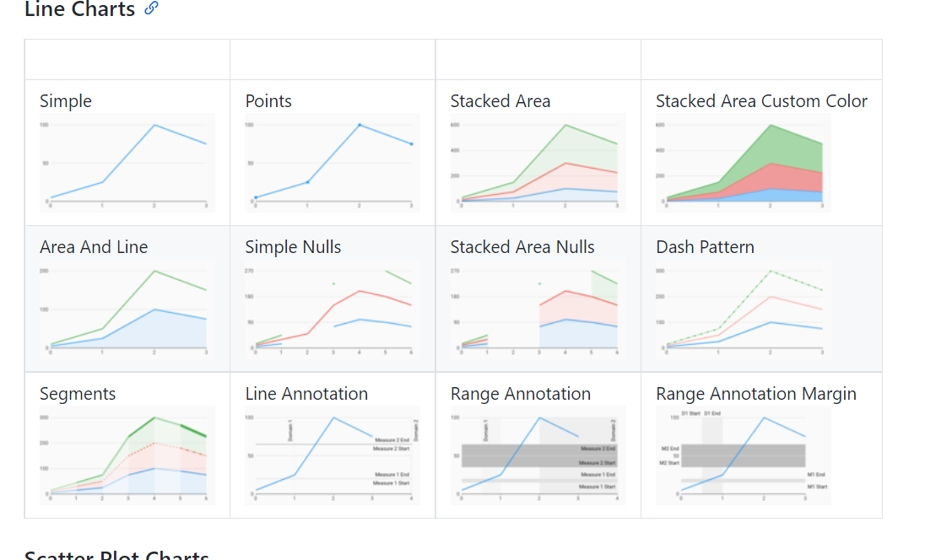Open the Range Annotation chart preview

pos(538,455)
